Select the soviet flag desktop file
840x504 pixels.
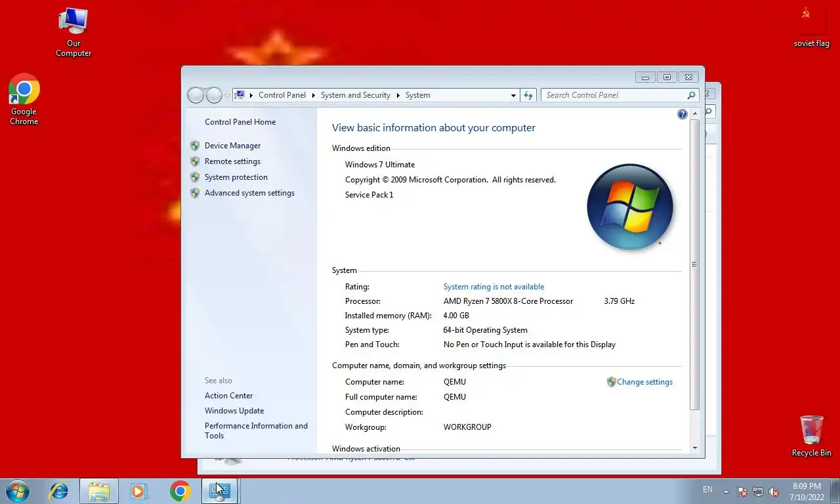pyautogui.click(x=812, y=26)
